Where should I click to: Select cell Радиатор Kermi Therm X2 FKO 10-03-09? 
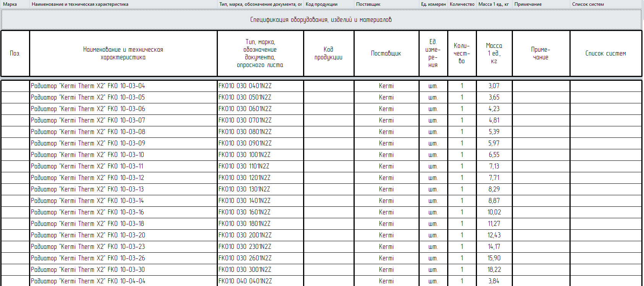123,143
